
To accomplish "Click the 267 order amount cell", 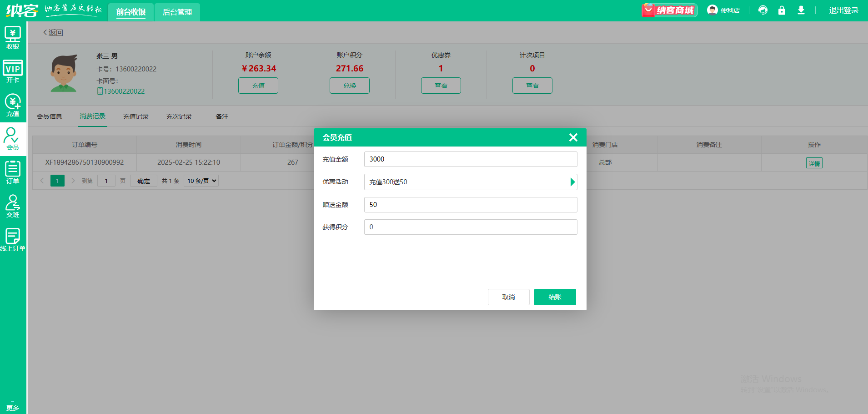I will click(293, 162).
